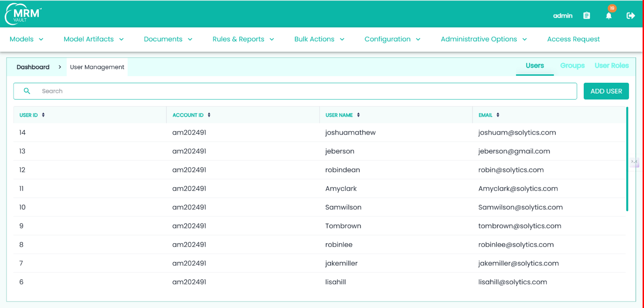Click the side panel collapse handle

pyautogui.click(x=634, y=162)
